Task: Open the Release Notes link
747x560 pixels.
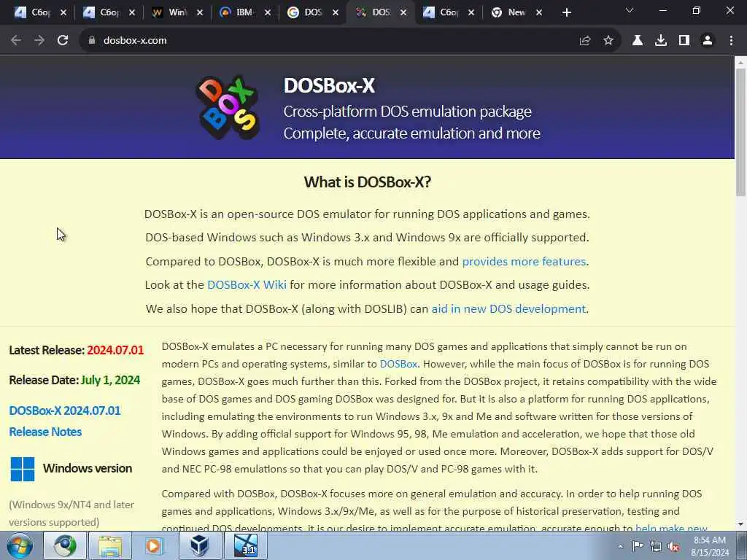Action: (45, 432)
